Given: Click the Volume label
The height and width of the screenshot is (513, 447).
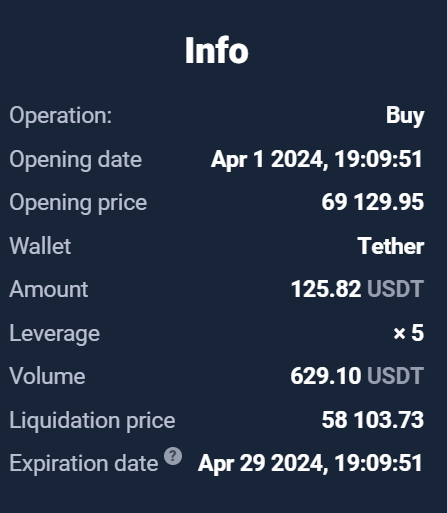Looking at the screenshot, I should 47,376.
